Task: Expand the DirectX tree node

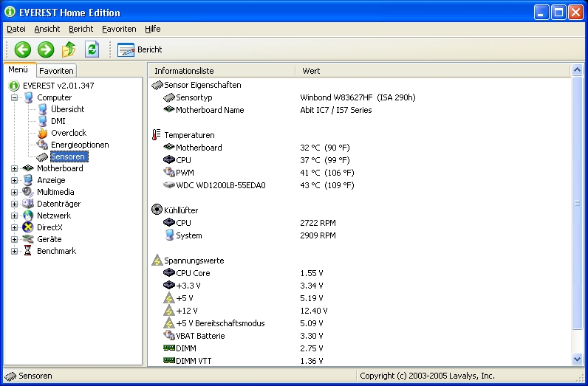Action: click(14, 227)
